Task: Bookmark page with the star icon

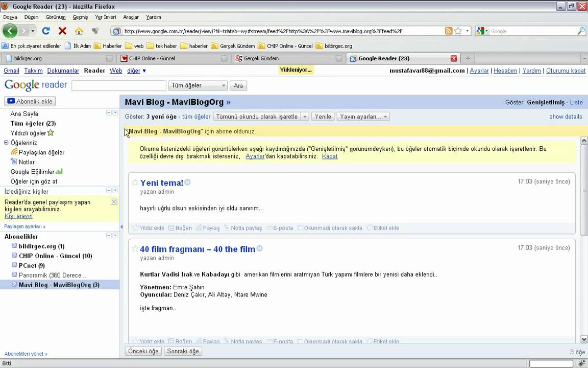Action: (458, 31)
